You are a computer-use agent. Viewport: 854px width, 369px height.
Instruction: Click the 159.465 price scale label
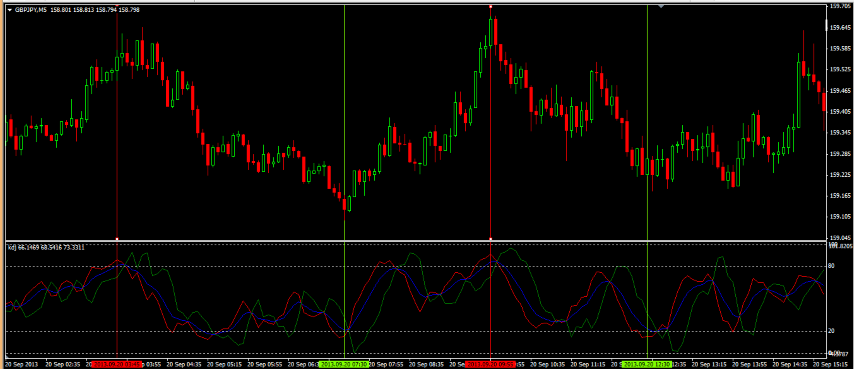coord(839,91)
